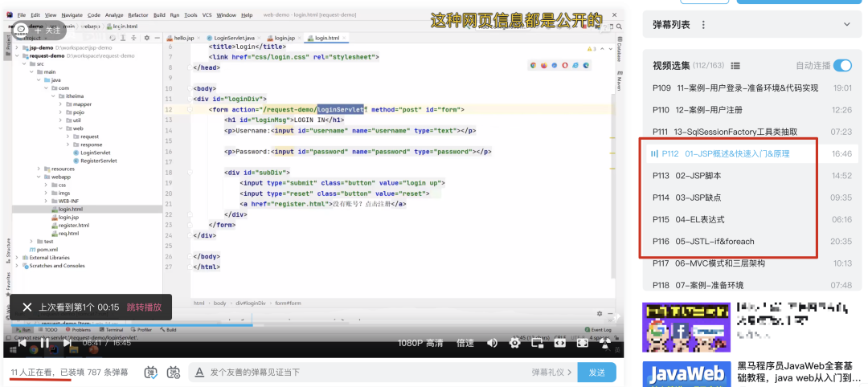The width and height of the screenshot is (868, 387).
Task: Open the JavaWeb recommended video thumbnail
Action: [x=686, y=373]
